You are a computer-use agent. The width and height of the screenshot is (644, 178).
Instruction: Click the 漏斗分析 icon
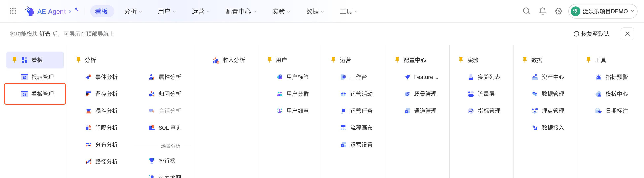[x=88, y=111]
